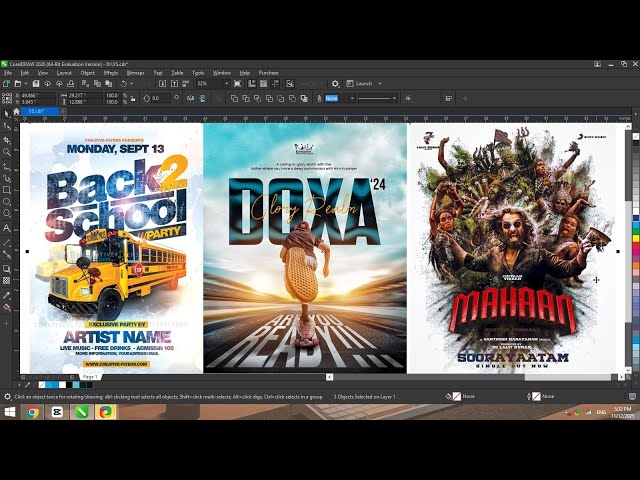
Task: Select the Transparency checkerboard tool
Action: [7, 280]
